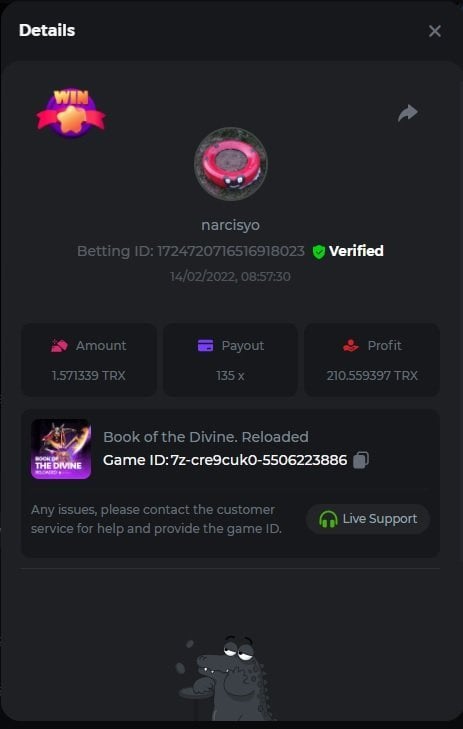The width and height of the screenshot is (463, 729).
Task: Select the Betting ID number text
Action: [231, 251]
